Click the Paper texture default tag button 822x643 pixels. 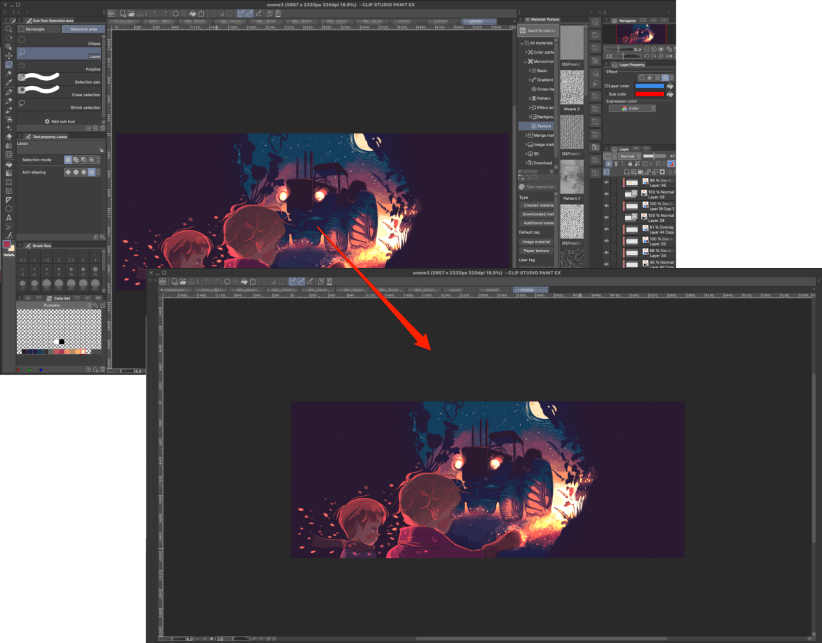pos(536,251)
